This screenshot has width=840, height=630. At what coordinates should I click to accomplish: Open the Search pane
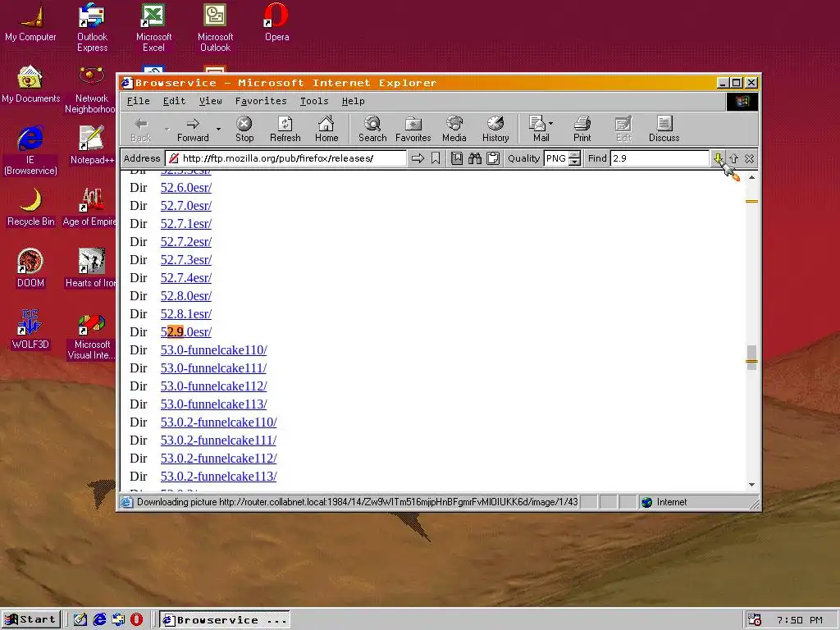click(372, 129)
